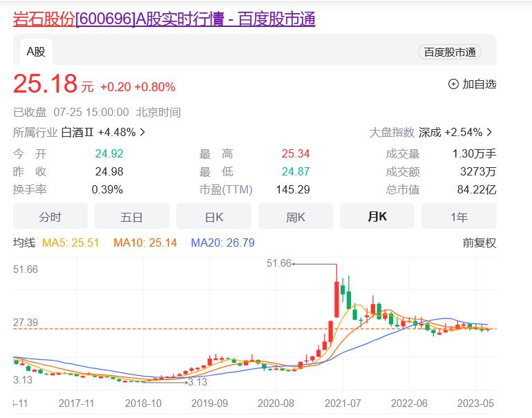Click the MA20: 26.79 indicator label

(x=222, y=243)
